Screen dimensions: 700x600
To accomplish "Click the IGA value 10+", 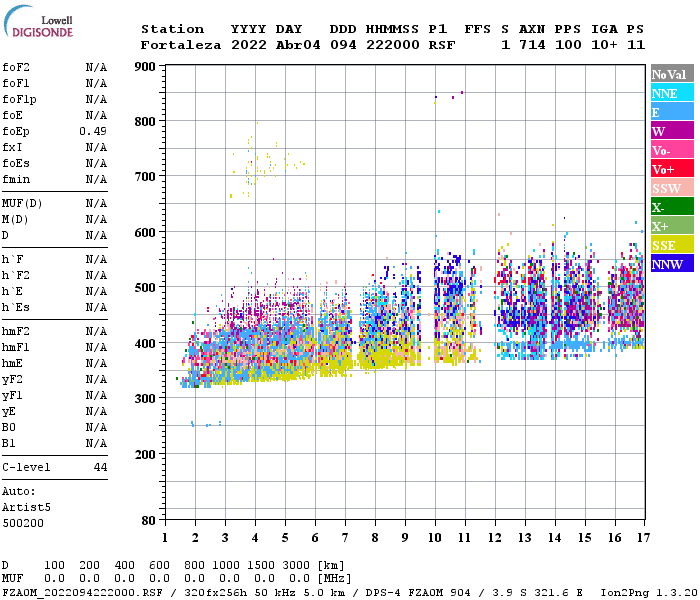I will pyautogui.click(x=604, y=45).
